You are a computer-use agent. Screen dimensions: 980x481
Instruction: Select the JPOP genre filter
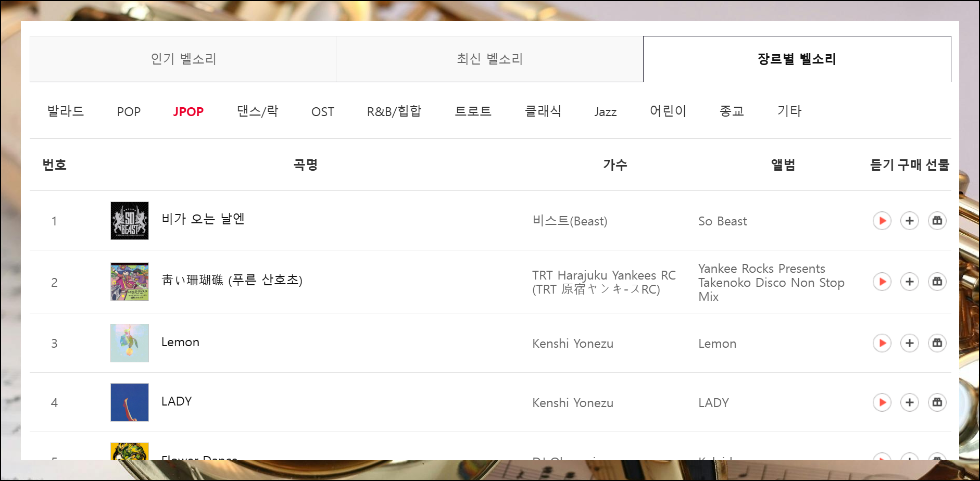coord(189,112)
